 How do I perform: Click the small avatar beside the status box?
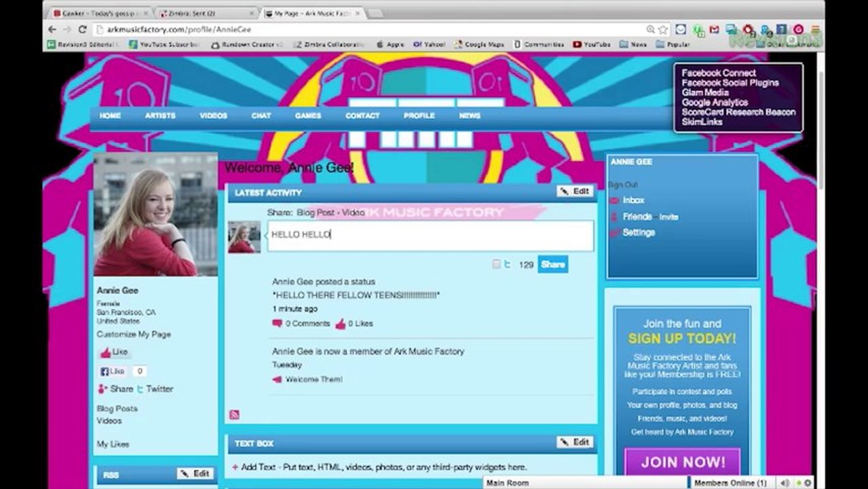(x=244, y=236)
